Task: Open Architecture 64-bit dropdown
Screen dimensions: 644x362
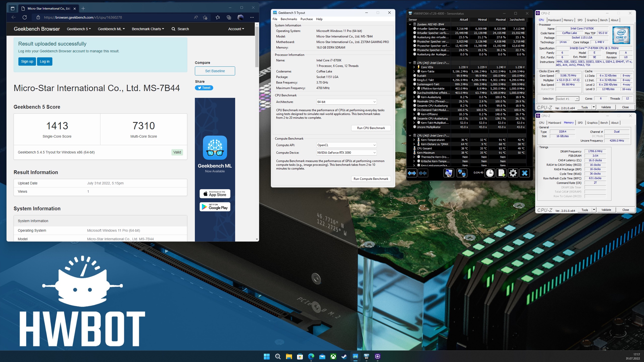Action: 346,102
